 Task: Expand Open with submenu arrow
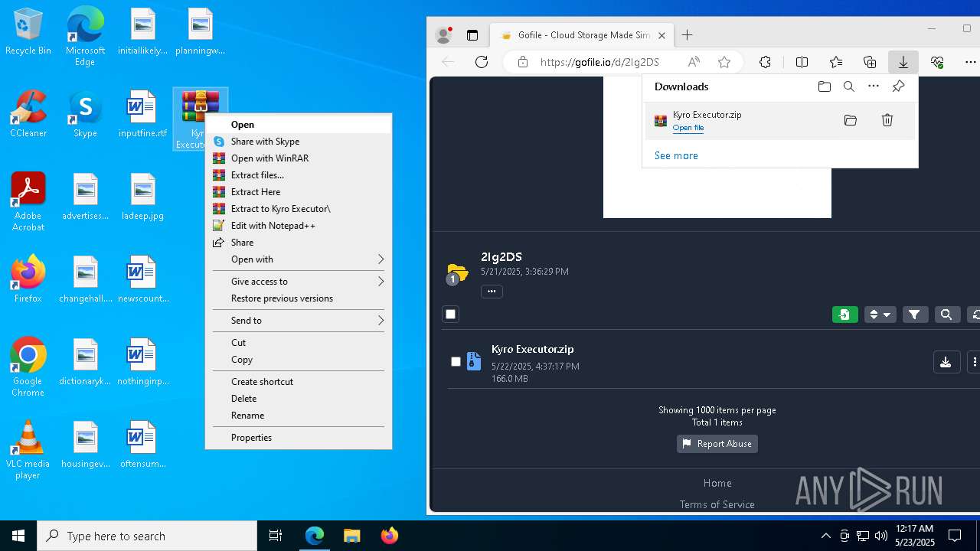click(x=381, y=259)
